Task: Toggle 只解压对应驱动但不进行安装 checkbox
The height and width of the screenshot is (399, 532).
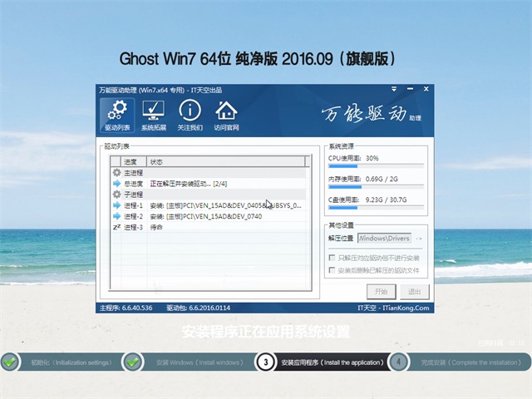Action: [332, 259]
